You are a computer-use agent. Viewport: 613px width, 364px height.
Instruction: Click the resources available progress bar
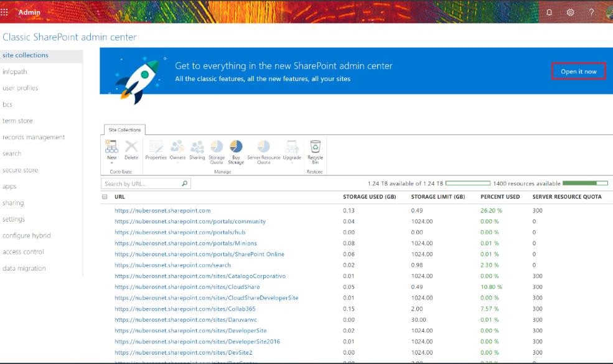(x=585, y=183)
